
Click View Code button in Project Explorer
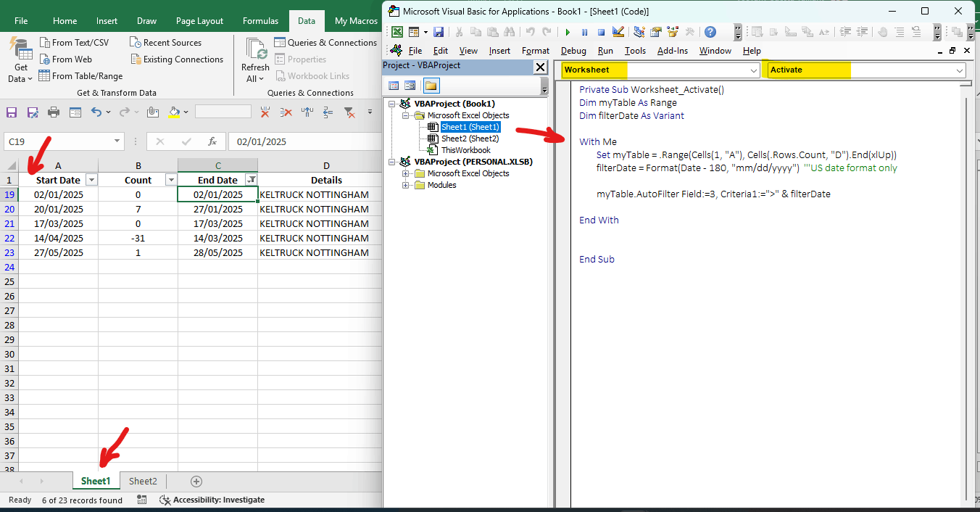coord(394,86)
